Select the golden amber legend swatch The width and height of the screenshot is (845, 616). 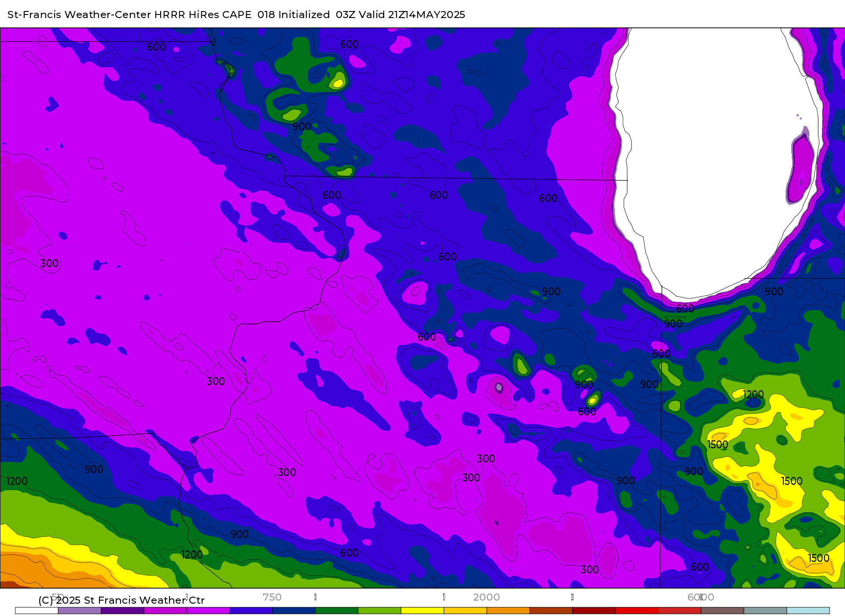pyautogui.click(x=465, y=611)
